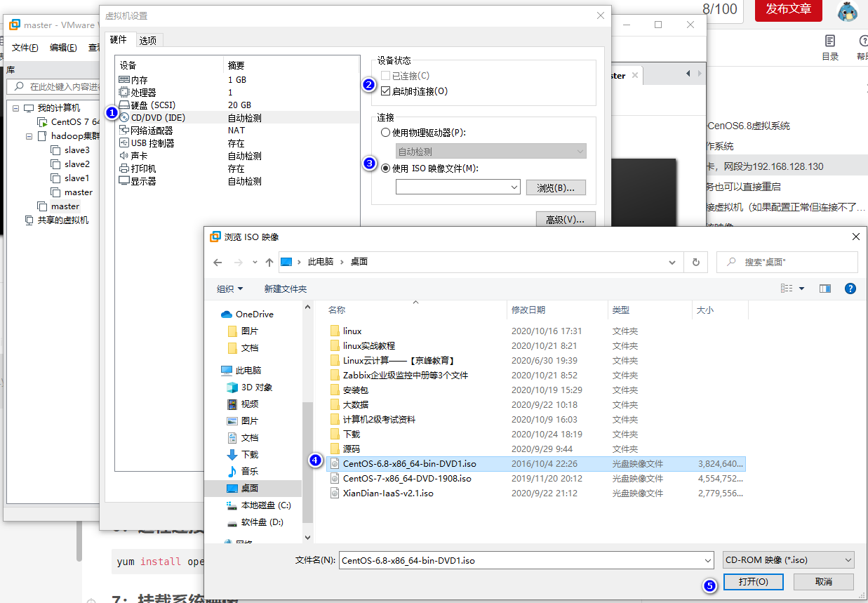868x603 pixels.
Task: Click the 搜索"桌面" search box
Action: [787, 262]
